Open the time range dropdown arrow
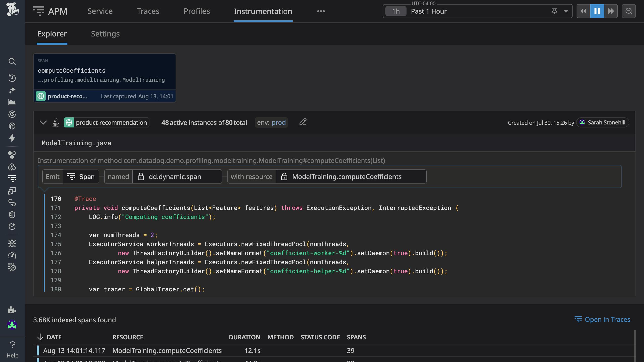644x362 pixels. coord(566,11)
